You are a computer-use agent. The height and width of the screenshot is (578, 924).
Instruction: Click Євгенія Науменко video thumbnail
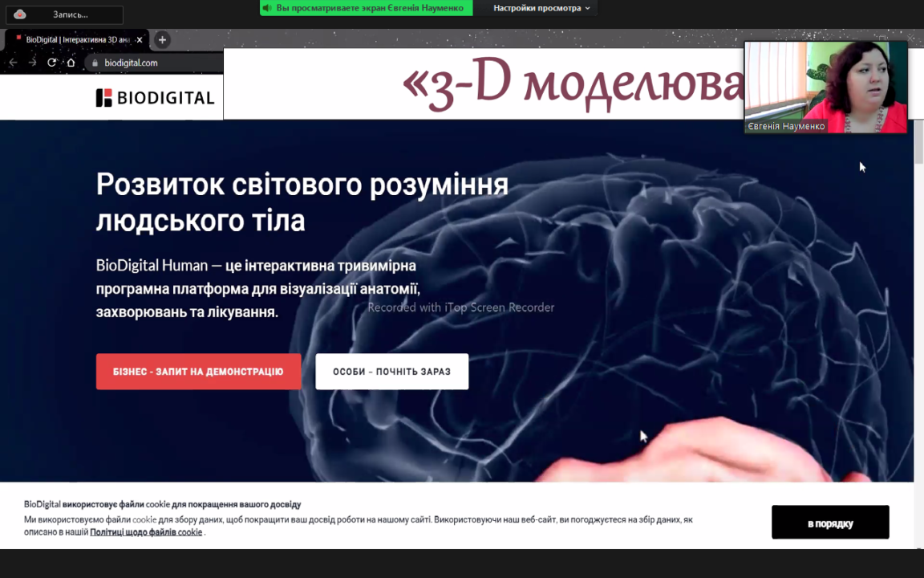point(825,88)
